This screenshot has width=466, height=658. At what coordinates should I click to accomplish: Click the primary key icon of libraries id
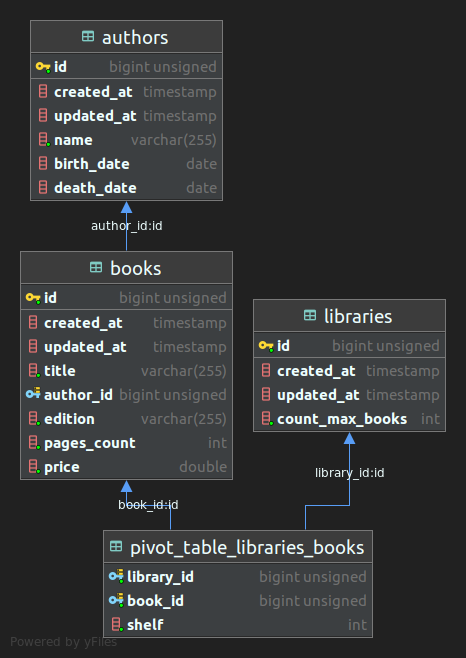(266, 346)
